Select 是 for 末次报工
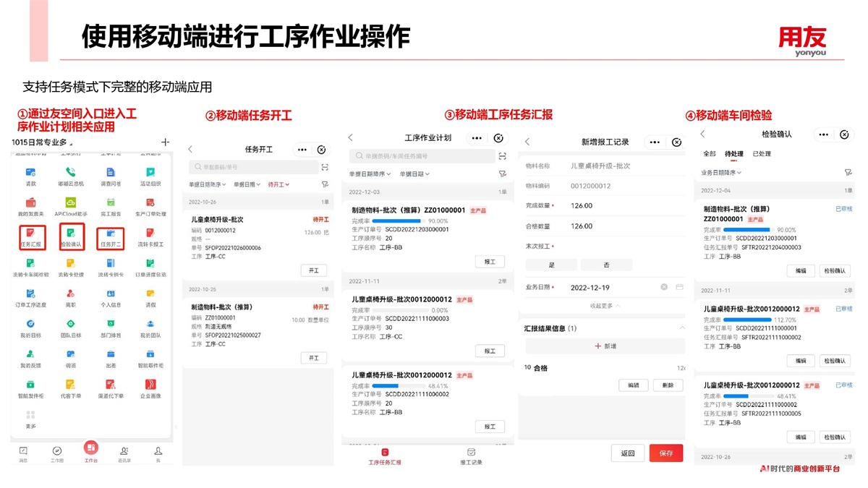868x488 pixels. (x=551, y=265)
